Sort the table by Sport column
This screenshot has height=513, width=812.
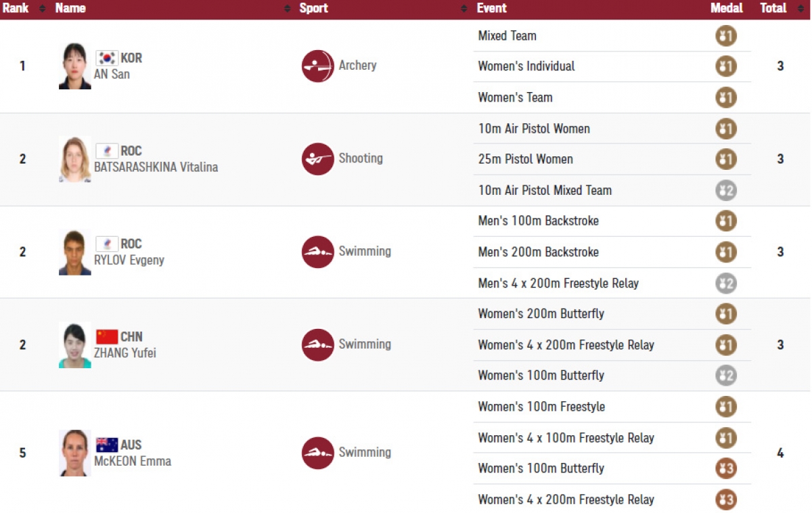point(464,9)
